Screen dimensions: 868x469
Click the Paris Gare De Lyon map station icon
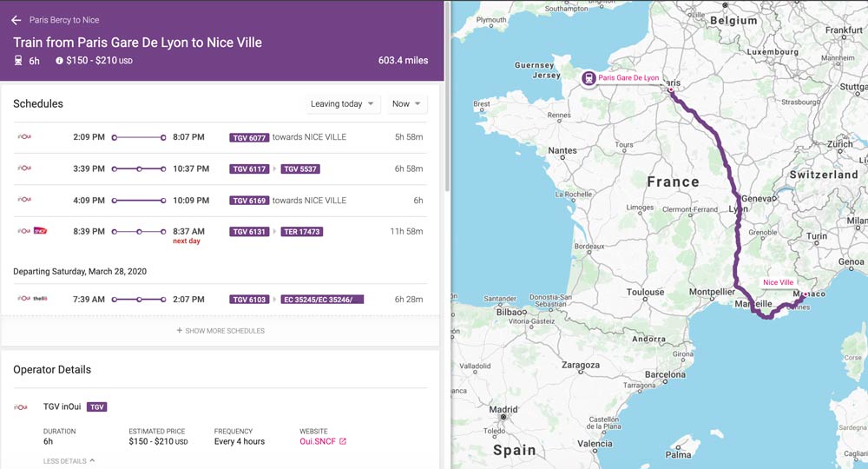coord(589,79)
